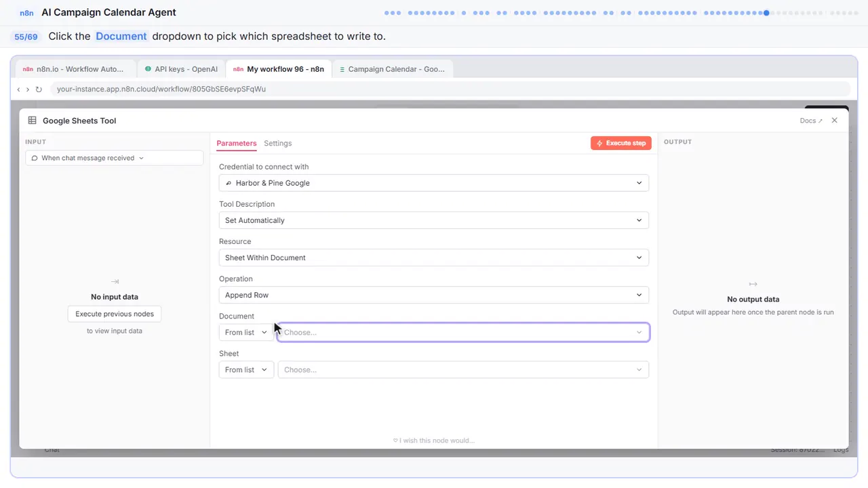This screenshot has height=488, width=868.
Task: Close the Google Sheets Tool panel
Action: [x=834, y=121]
